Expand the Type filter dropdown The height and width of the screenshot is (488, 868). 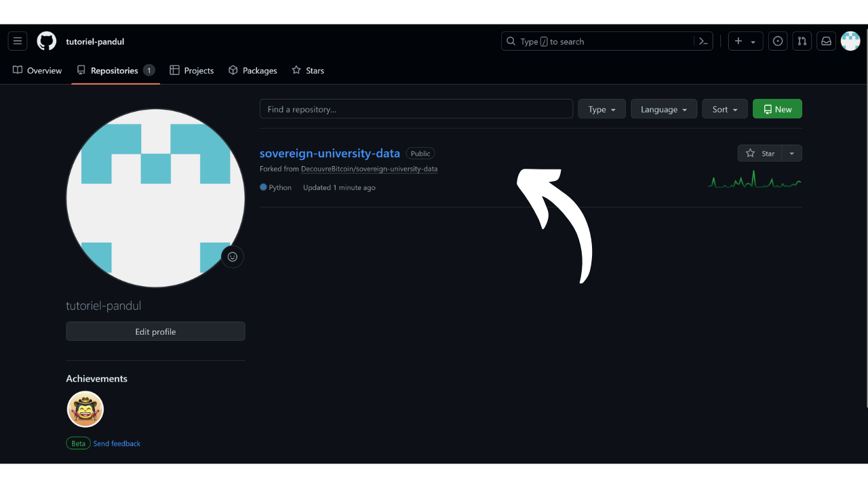click(601, 109)
